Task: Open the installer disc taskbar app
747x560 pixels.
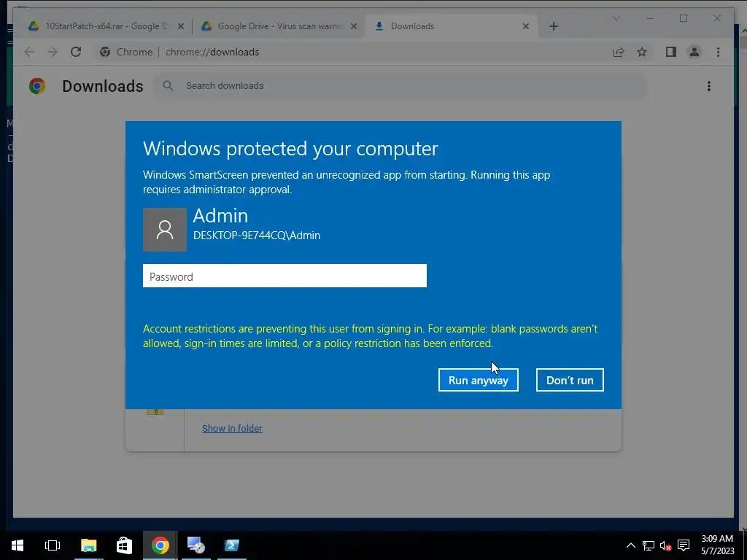Action: [196, 545]
